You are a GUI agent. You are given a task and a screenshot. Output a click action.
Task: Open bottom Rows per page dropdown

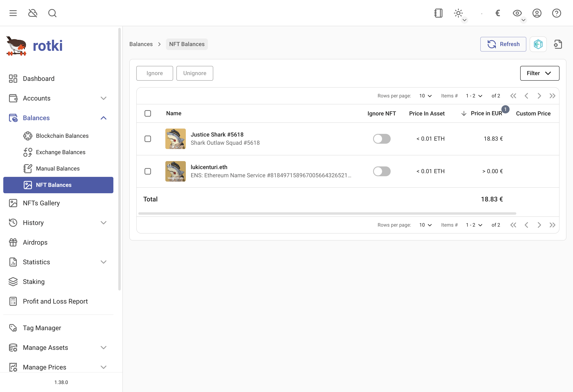click(x=425, y=225)
